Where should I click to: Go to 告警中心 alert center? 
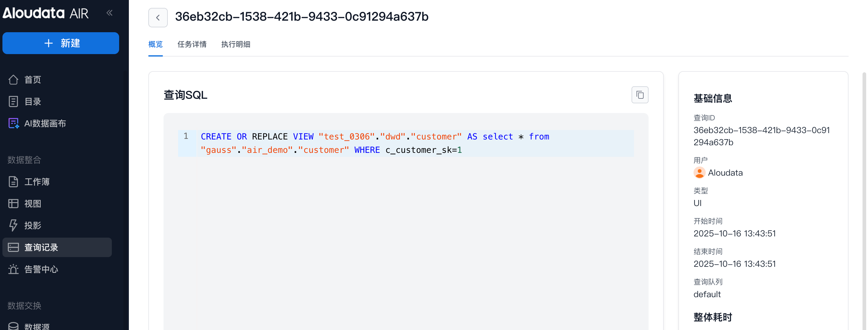pos(41,269)
